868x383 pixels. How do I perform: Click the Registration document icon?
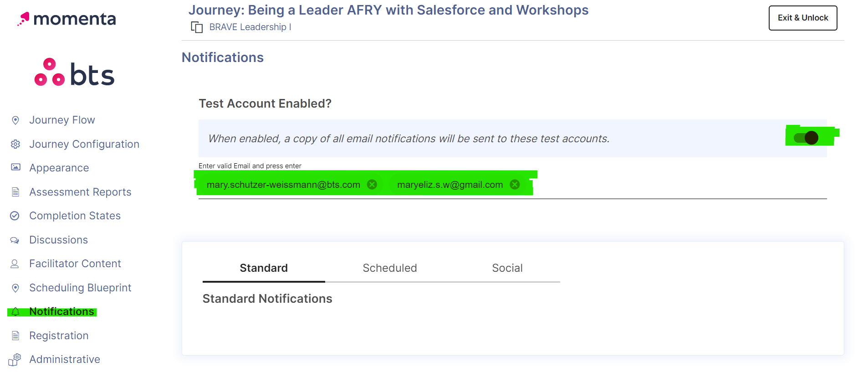(x=15, y=336)
